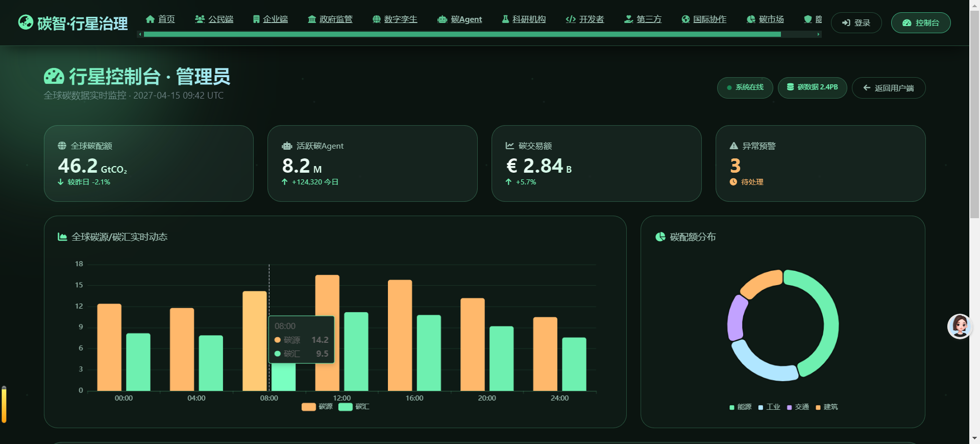Click the 碳智·行星治理 globe logo icon
This screenshot has height=444, width=980.
pyautogui.click(x=26, y=22)
